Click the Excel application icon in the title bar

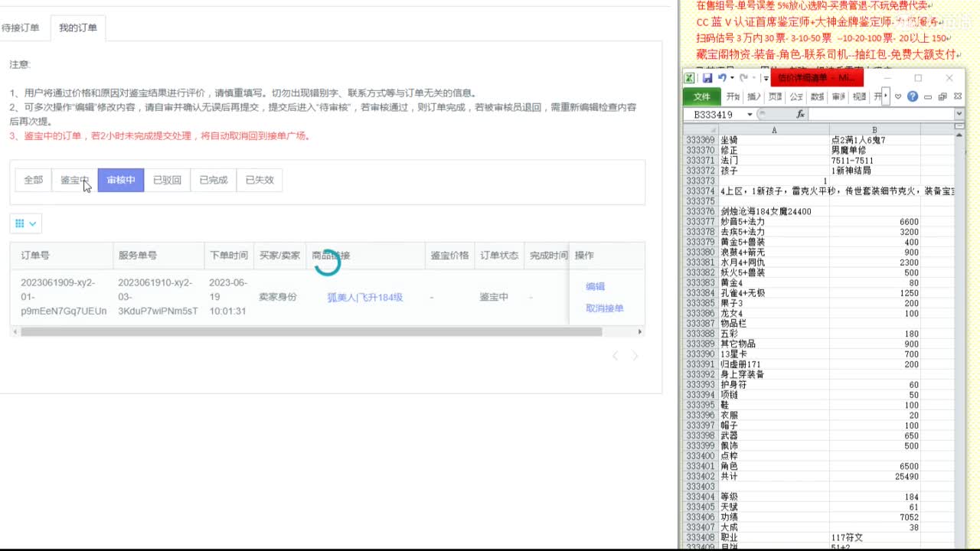pyautogui.click(x=690, y=77)
